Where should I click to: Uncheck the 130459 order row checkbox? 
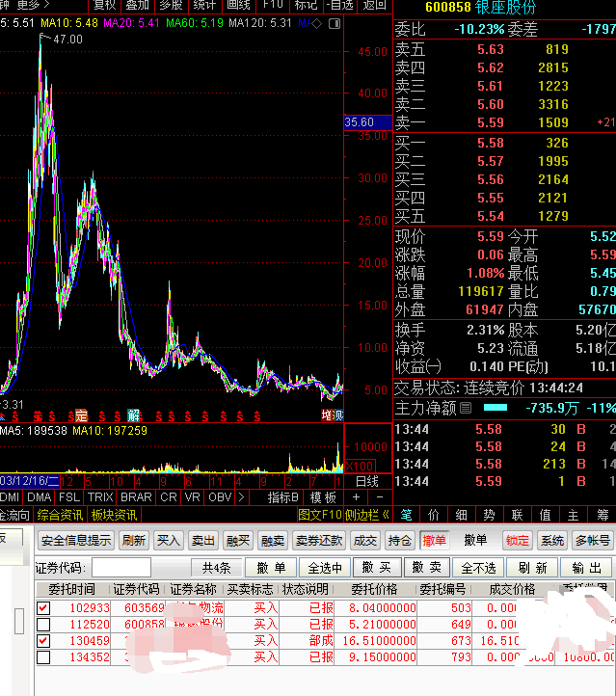[43, 641]
